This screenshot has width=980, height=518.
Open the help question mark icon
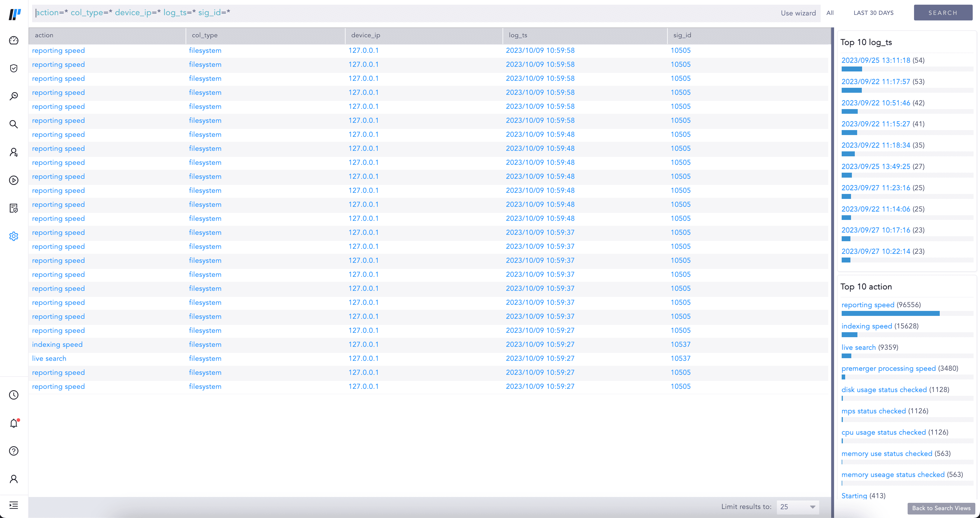click(x=14, y=451)
